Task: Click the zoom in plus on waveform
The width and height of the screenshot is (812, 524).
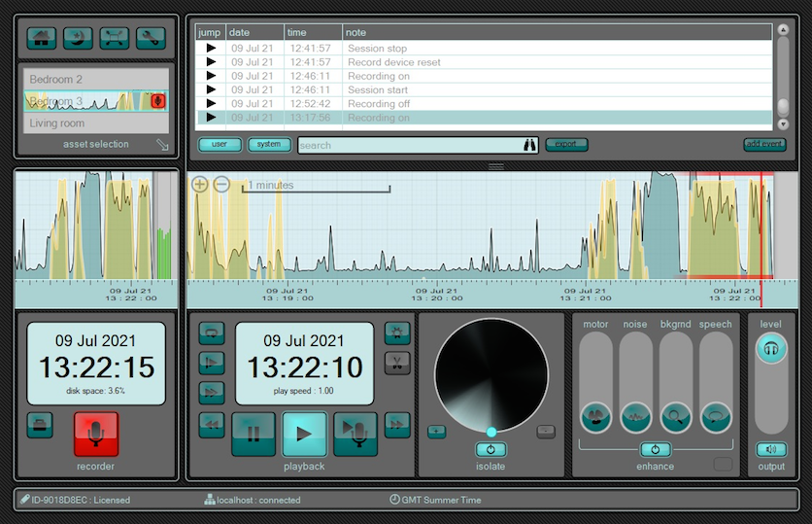Action: coord(200,184)
